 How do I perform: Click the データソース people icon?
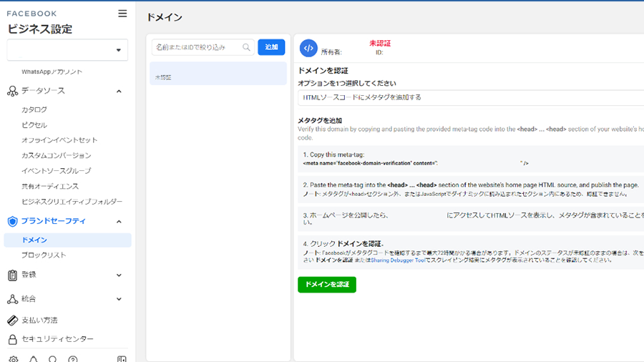[x=12, y=91]
